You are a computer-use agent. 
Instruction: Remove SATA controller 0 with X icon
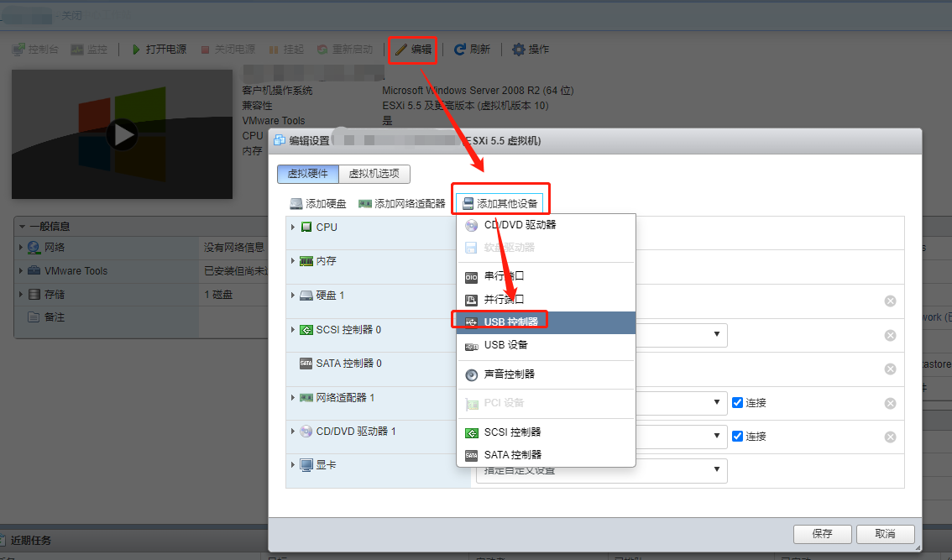click(x=890, y=369)
